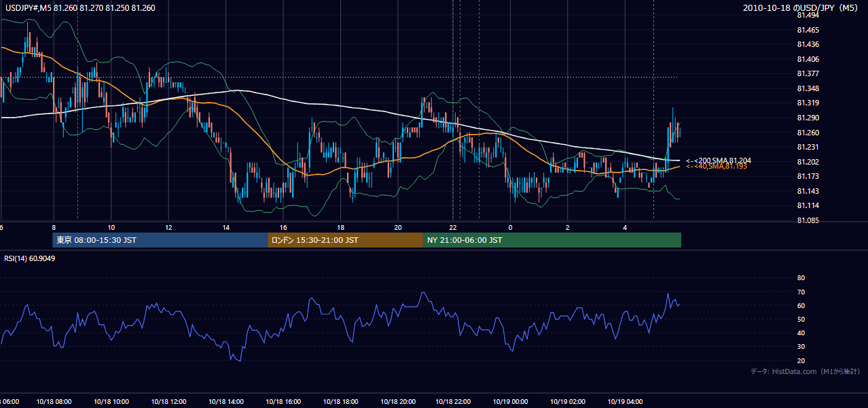Click price axis label 81.114
Screen dimensions: 868x408
coord(808,205)
